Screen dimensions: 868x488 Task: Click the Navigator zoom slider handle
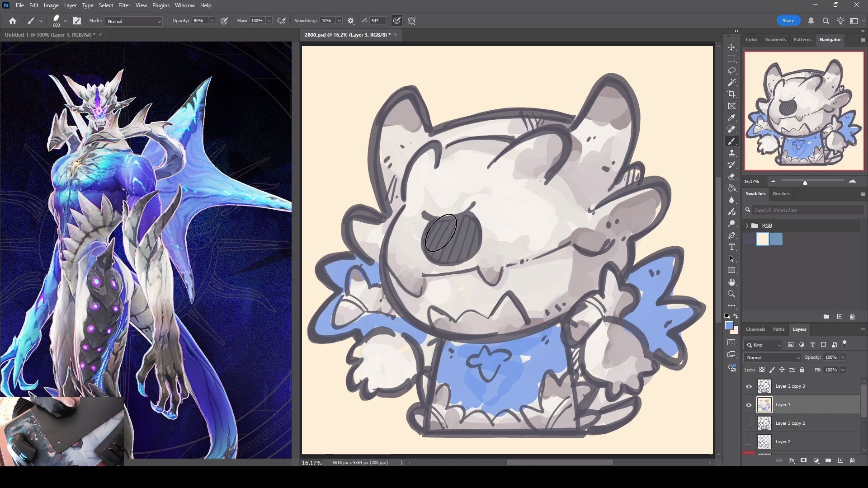805,183
